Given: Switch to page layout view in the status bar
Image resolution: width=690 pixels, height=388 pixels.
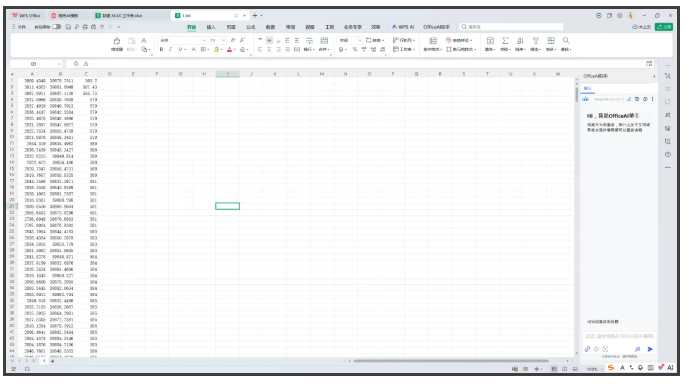Looking at the screenshot, I should (565, 369).
